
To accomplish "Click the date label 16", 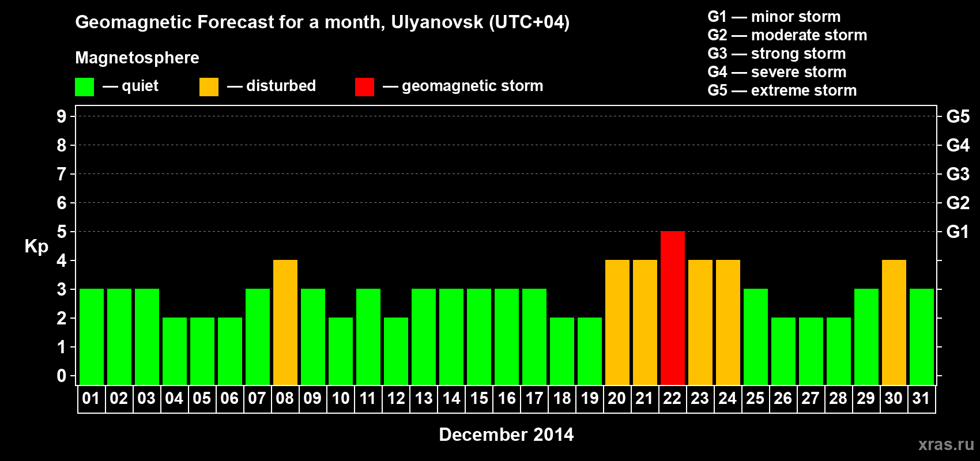I will tap(507, 398).
